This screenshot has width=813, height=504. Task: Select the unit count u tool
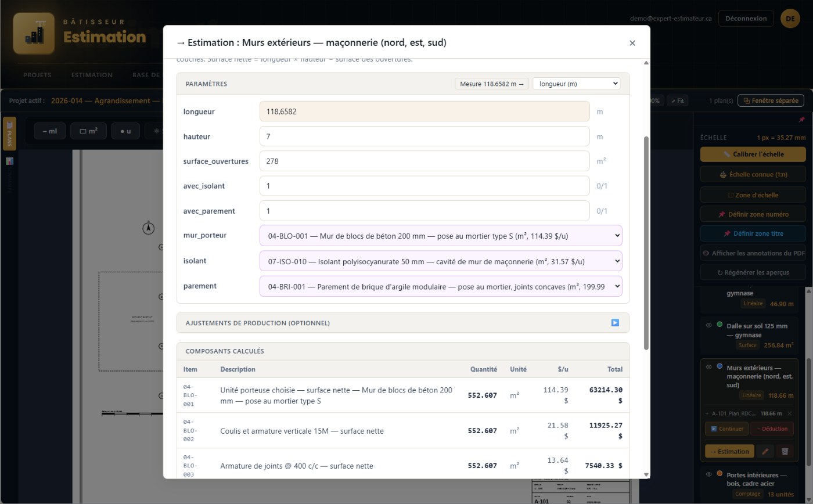(x=125, y=131)
